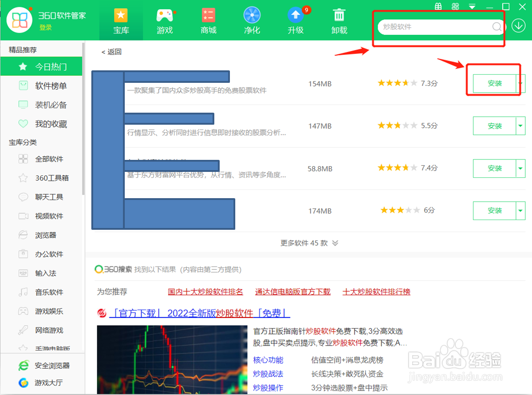Open the 炒股战法 link
The width and height of the screenshot is (532, 395).
coord(268,374)
